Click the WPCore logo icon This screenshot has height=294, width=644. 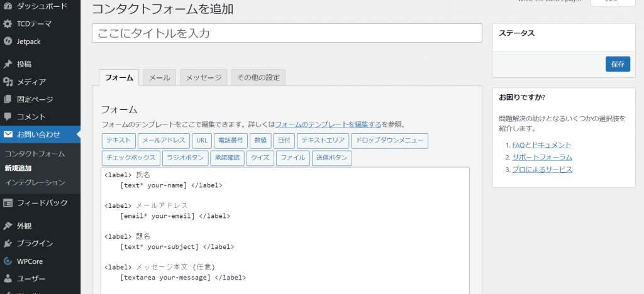(x=8, y=261)
